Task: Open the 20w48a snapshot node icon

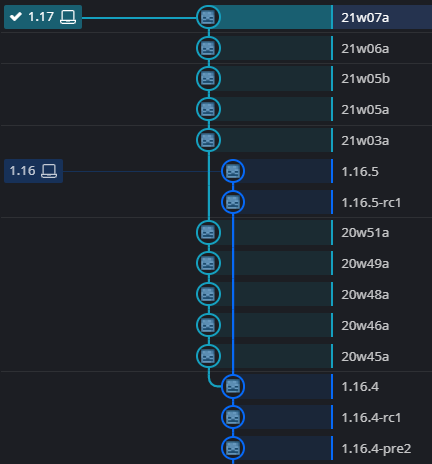Action: click(x=208, y=294)
